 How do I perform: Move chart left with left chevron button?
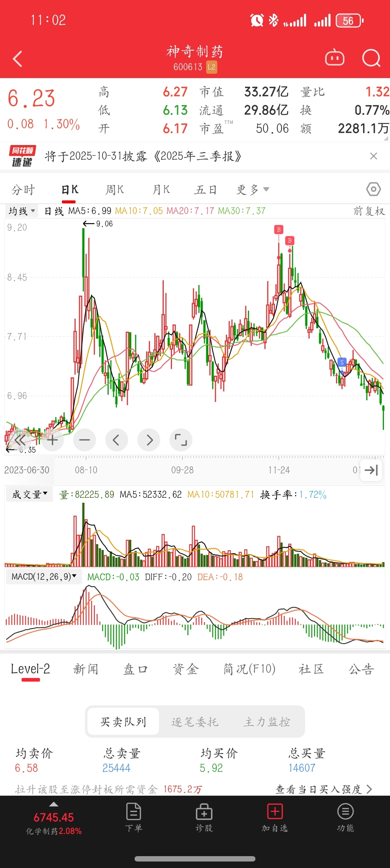(117, 440)
